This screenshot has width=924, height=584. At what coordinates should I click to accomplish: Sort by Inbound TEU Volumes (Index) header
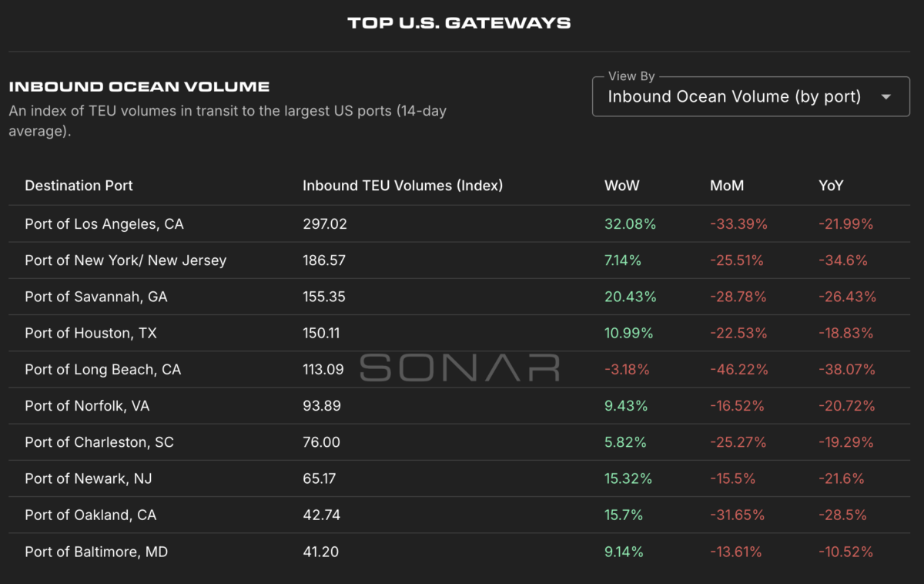(x=402, y=186)
